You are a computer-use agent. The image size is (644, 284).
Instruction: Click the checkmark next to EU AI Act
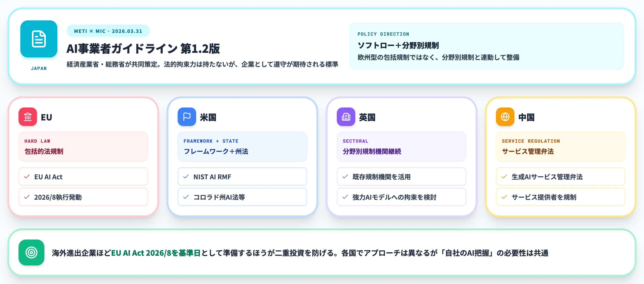[27, 177]
